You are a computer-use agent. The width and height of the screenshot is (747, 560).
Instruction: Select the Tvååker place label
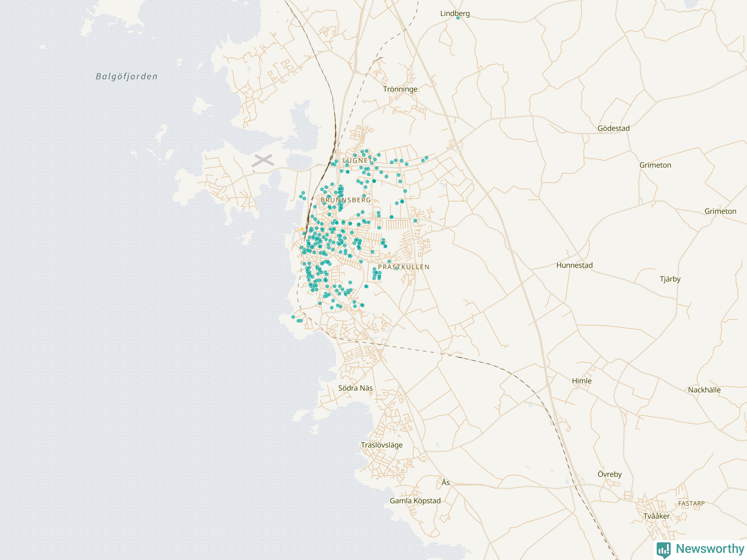656,516
